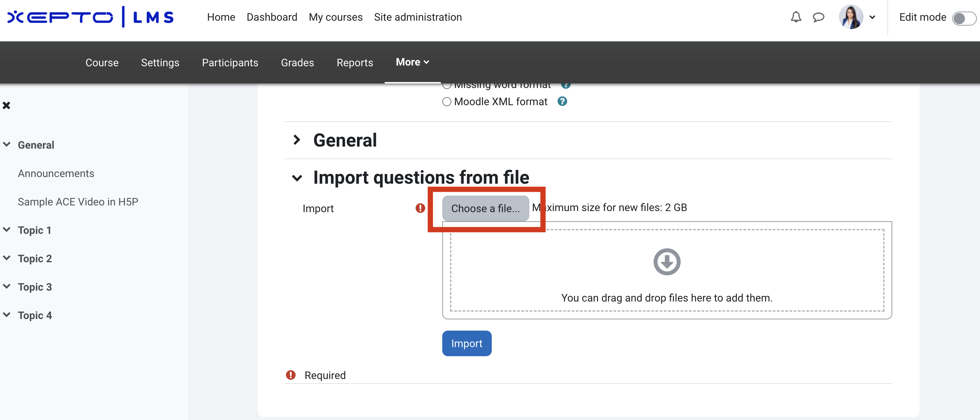Open Sample ACE Video in H5P
Image resolution: width=980 pixels, height=420 pixels.
coord(78,202)
